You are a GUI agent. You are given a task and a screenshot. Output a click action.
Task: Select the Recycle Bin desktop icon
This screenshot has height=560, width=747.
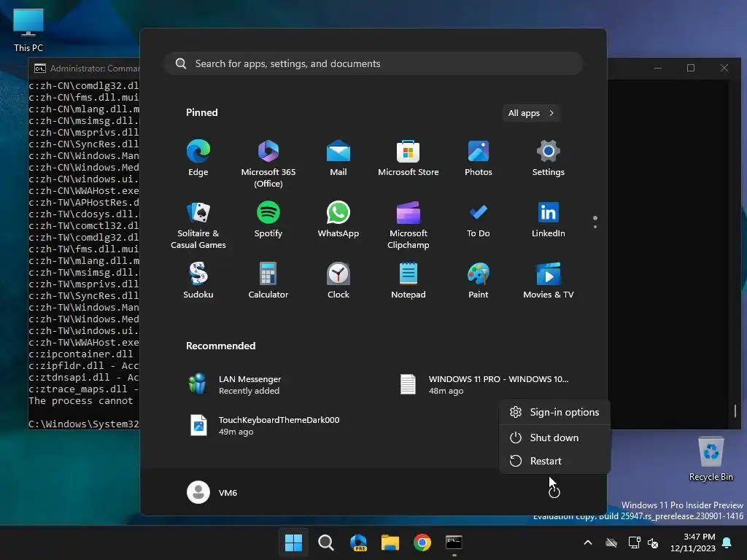711,459
